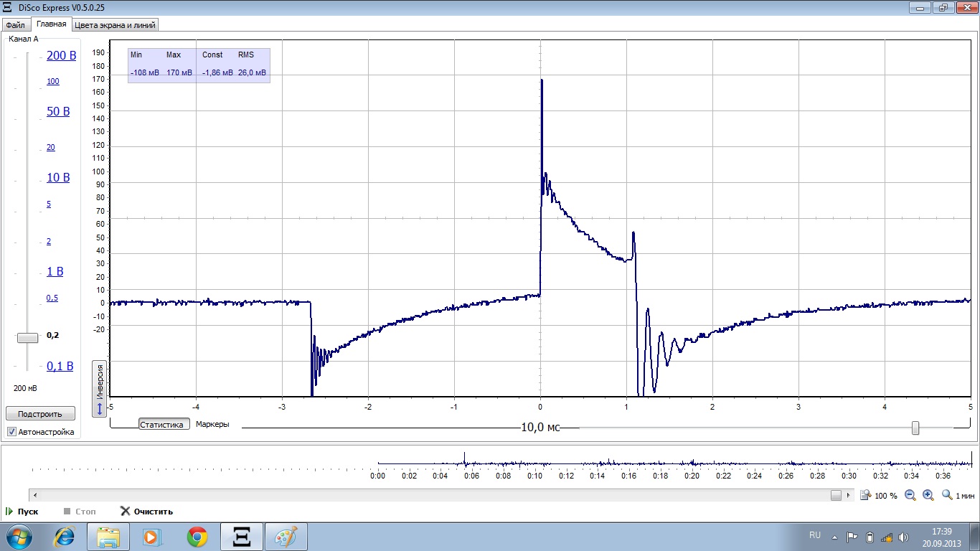Set voltage range to 200 В
This screenshot has height=551, width=980.
pos(61,56)
